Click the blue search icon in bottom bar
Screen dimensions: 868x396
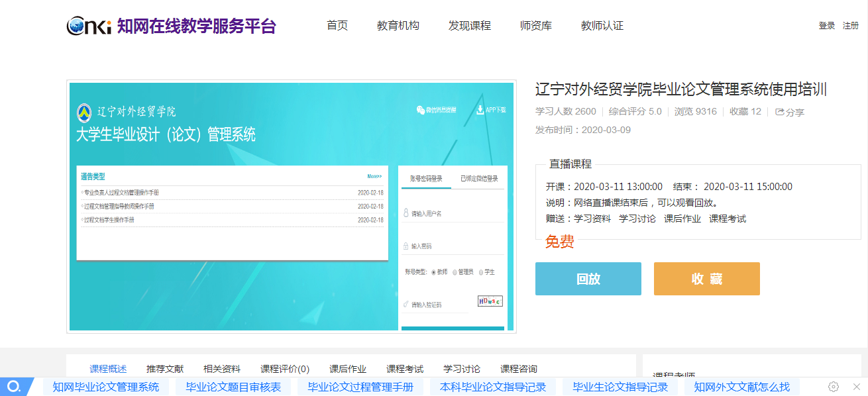pyautogui.click(x=14, y=387)
